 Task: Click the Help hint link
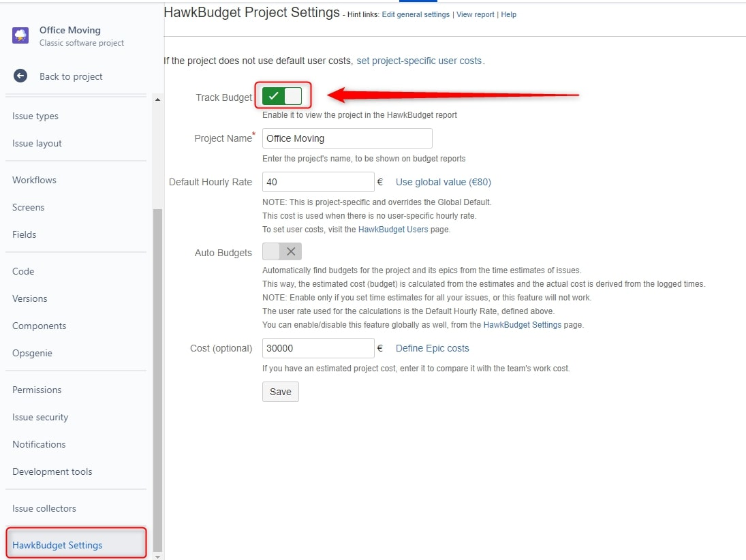(508, 14)
